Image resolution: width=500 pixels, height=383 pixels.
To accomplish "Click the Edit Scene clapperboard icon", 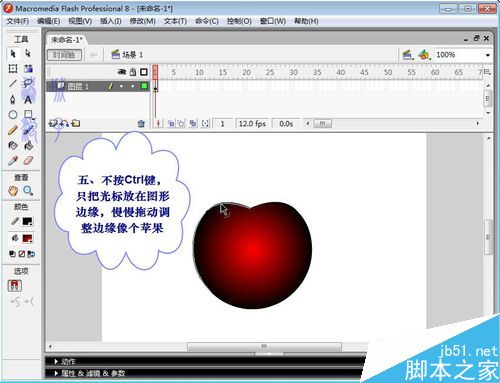I will pyautogui.click(x=407, y=55).
